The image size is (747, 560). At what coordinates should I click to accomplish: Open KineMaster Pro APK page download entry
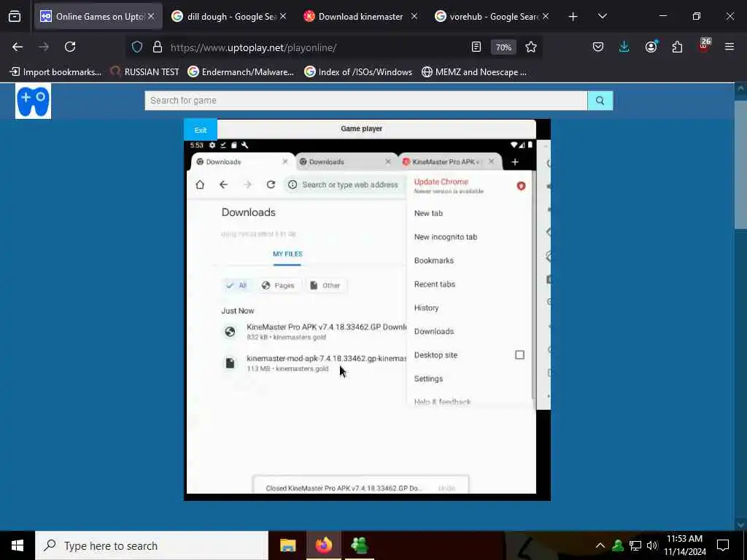tap(314, 332)
